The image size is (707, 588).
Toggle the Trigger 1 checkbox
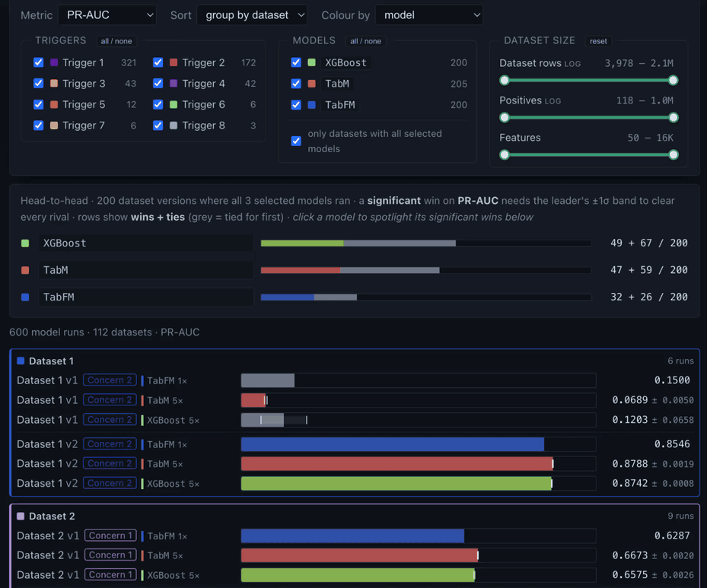[39, 62]
